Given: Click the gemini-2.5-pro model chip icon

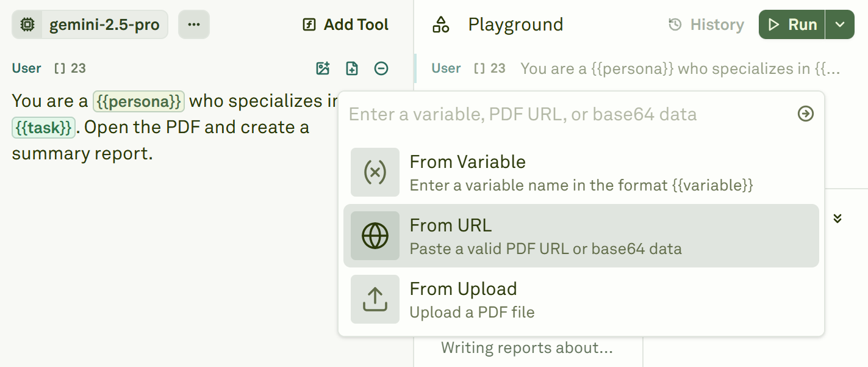Looking at the screenshot, I should pyautogui.click(x=27, y=25).
